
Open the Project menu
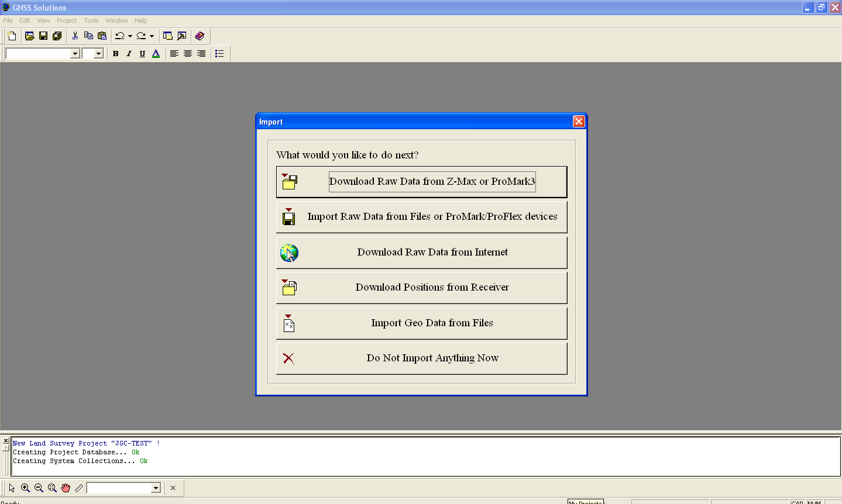point(67,20)
